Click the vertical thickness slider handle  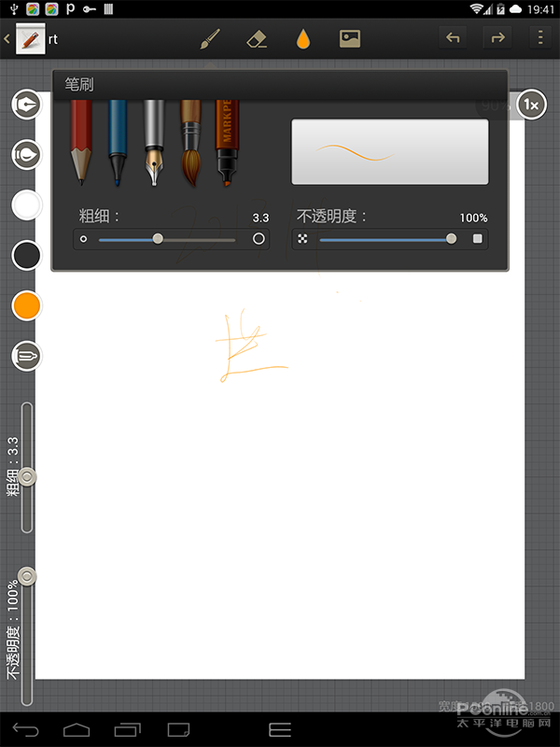tap(27, 476)
